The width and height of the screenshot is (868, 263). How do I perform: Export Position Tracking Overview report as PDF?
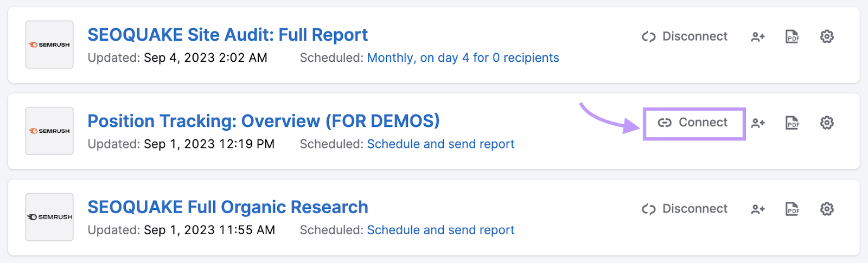tap(793, 123)
